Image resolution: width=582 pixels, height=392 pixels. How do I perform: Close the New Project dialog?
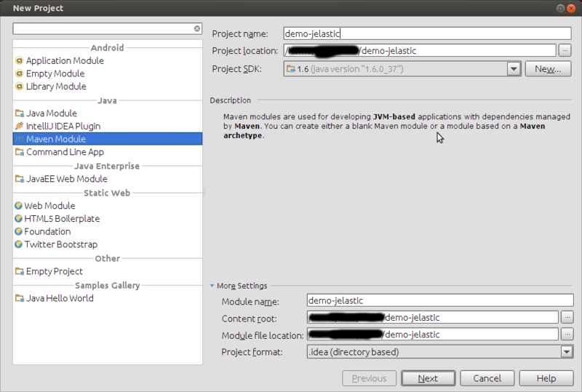coord(571,8)
